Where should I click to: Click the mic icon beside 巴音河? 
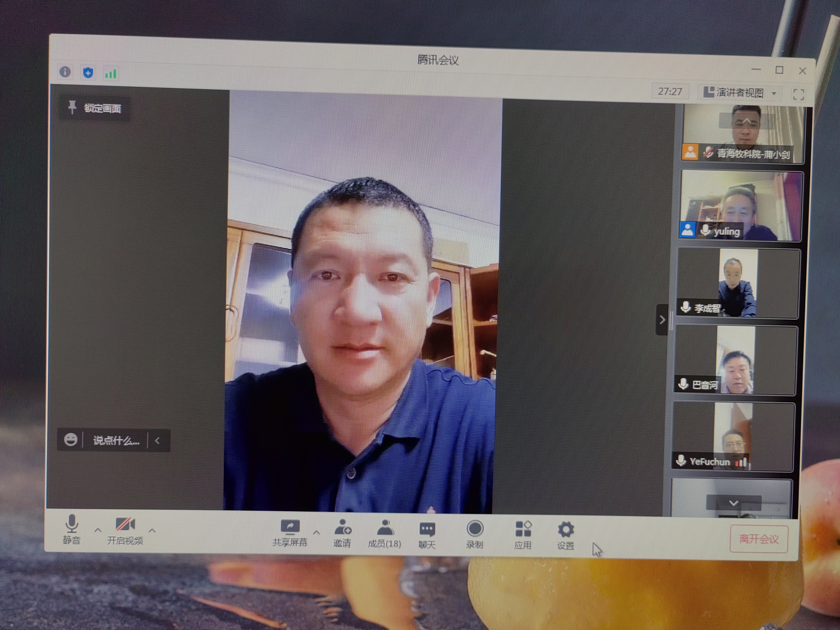(x=683, y=383)
